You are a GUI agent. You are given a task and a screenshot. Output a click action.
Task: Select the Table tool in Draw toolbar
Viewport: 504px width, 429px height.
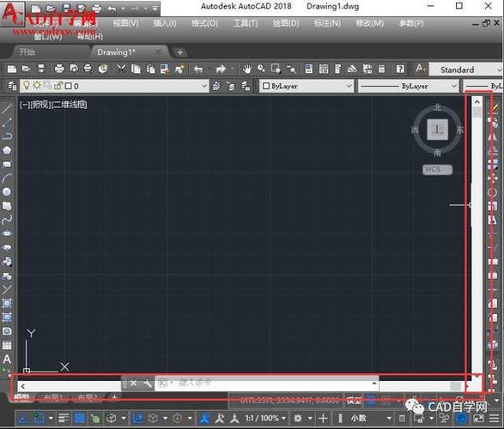pos(7,345)
